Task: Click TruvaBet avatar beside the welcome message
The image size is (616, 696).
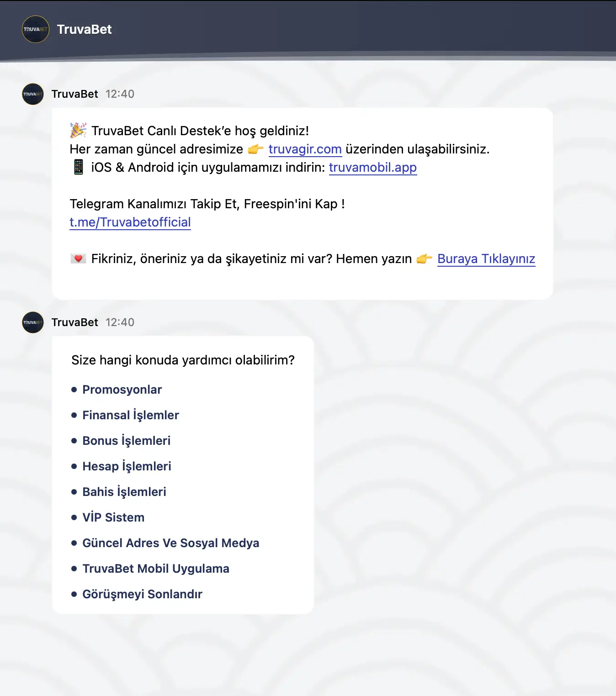Action: [x=33, y=94]
